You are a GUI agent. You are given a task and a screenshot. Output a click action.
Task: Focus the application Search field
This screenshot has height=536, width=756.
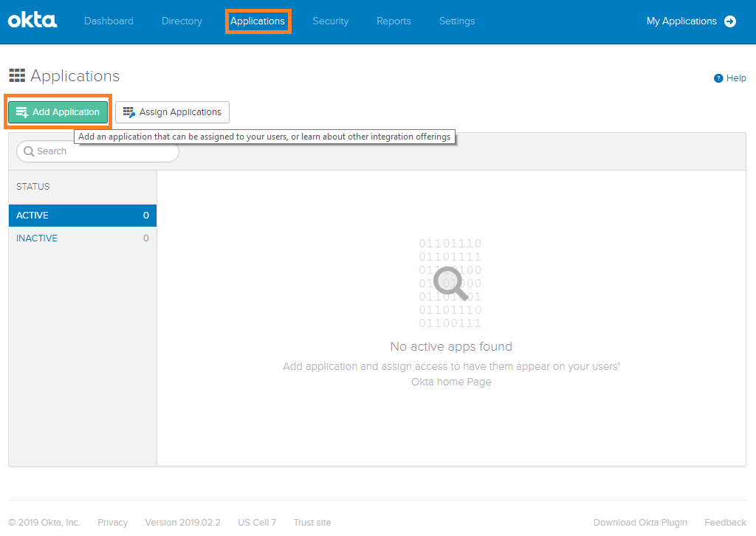[103, 151]
